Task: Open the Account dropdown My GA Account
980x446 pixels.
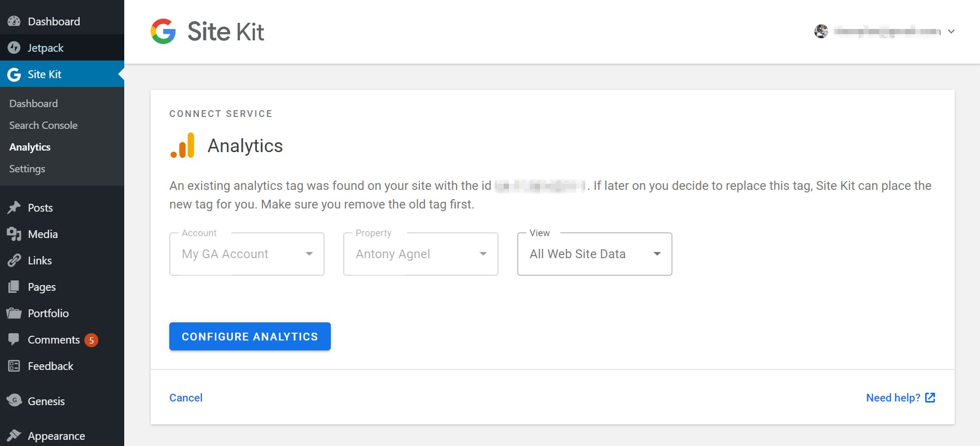Action: pos(247,254)
